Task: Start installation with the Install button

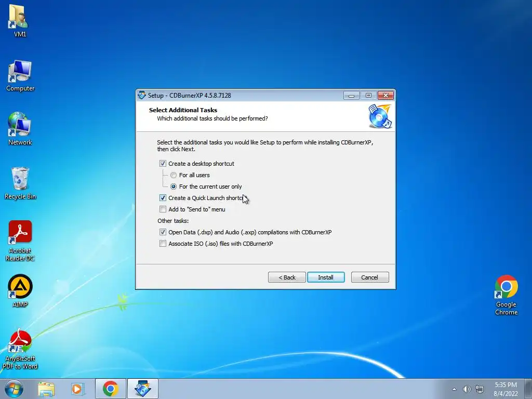Action: [x=326, y=277]
